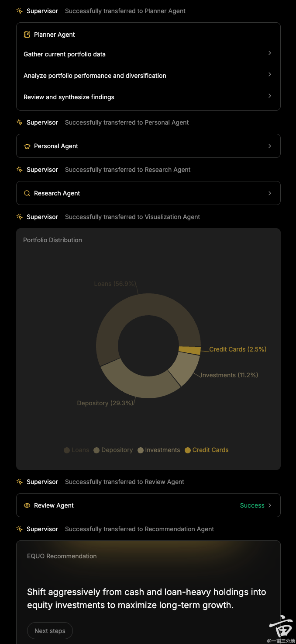Expand Analyze portfolio performance and diversification
Screen dimensions: 296x644
(x=270, y=74)
